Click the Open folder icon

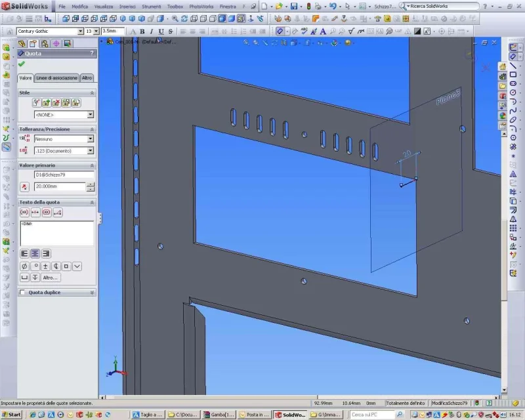pos(278,7)
